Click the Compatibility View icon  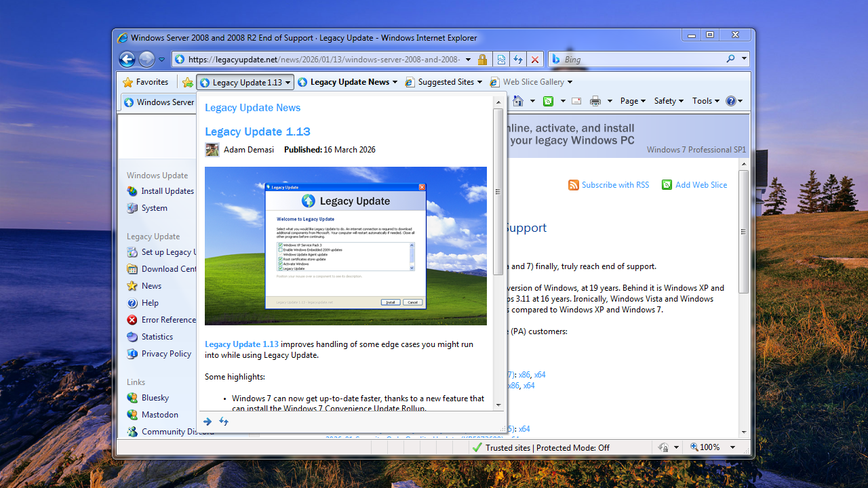click(501, 60)
